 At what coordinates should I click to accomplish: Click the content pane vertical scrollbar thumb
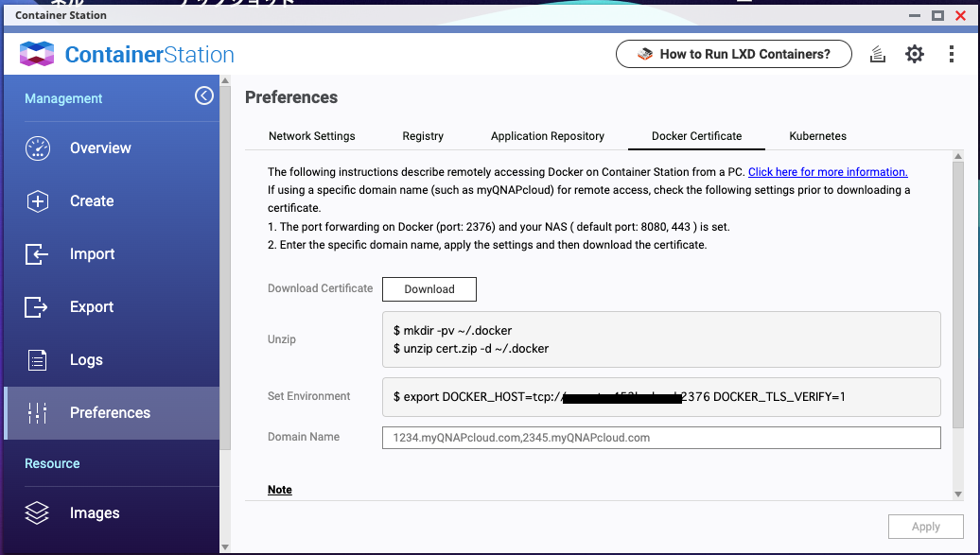click(x=957, y=295)
